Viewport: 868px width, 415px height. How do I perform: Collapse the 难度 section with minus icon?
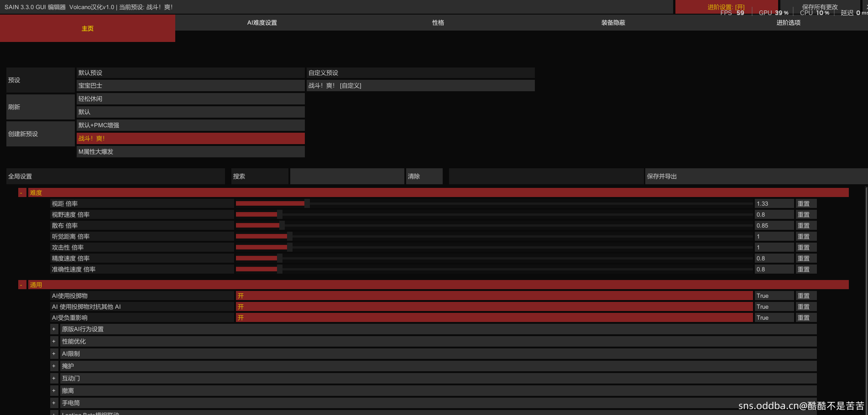point(21,193)
